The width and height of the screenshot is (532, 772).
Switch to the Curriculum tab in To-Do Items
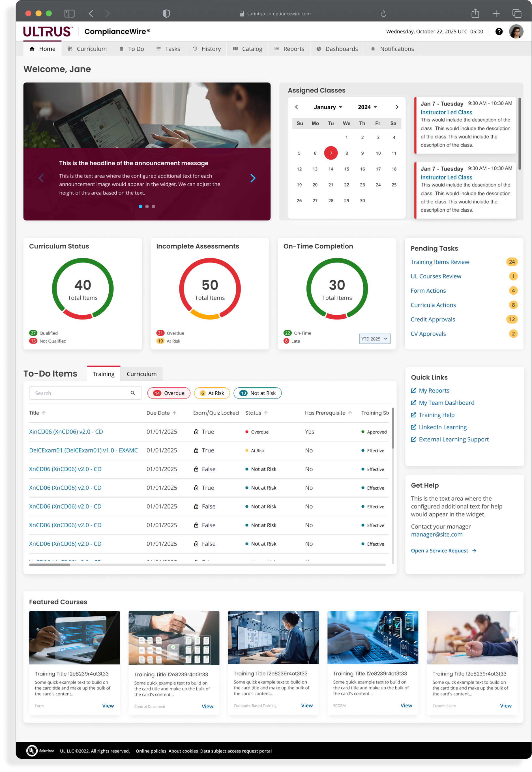click(141, 374)
